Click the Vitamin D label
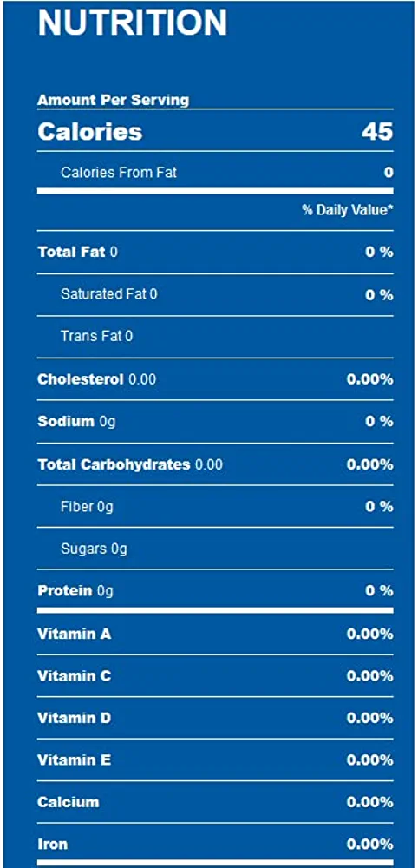 pos(74,719)
